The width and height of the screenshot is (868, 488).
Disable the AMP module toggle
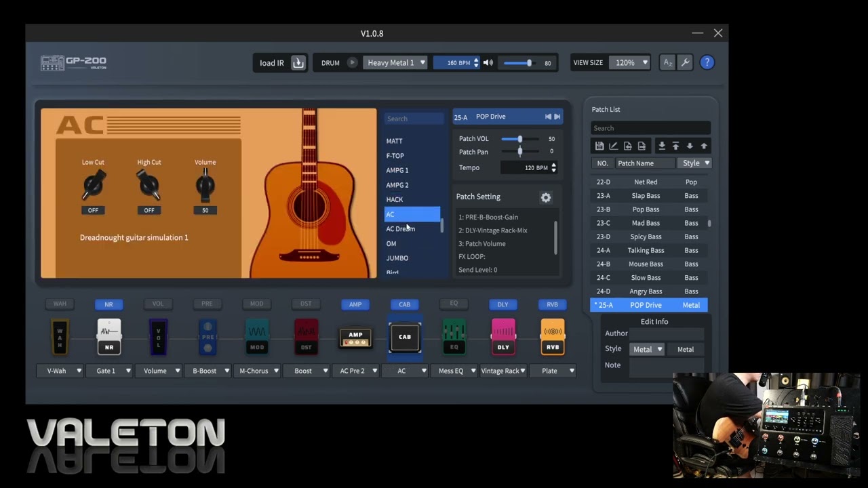(x=355, y=304)
